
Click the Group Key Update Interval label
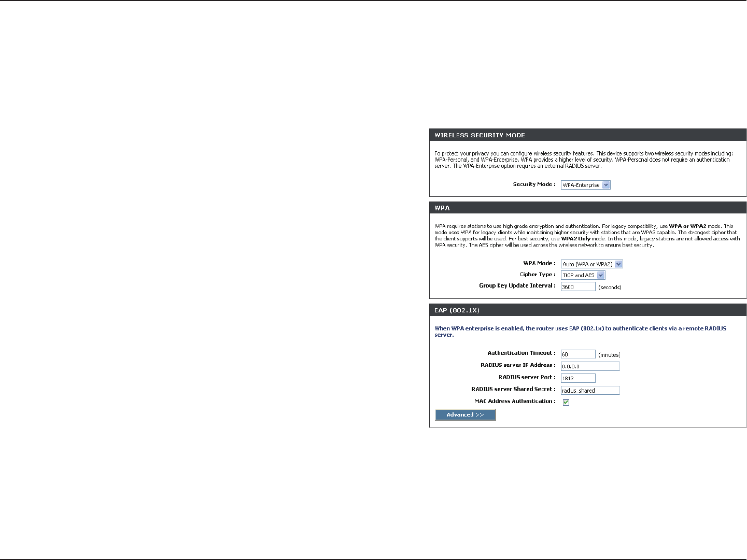517,286
